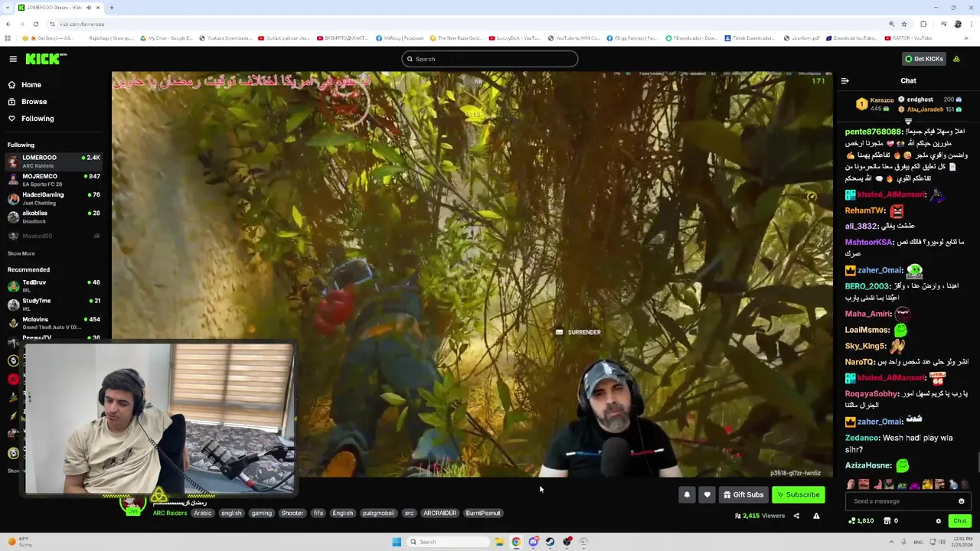Click username RehamTW in chat
The height and width of the screenshot is (551, 980).
pos(864,210)
